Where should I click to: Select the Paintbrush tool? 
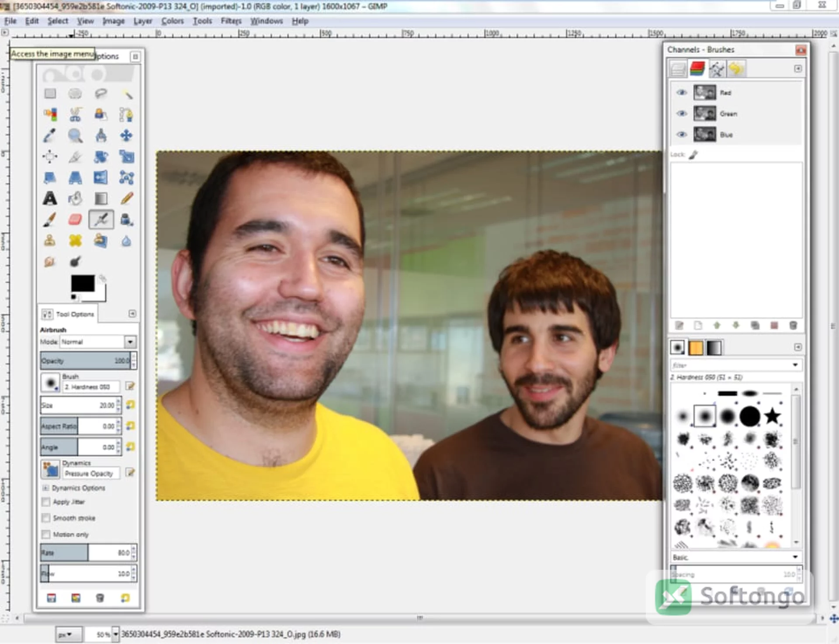[50, 219]
